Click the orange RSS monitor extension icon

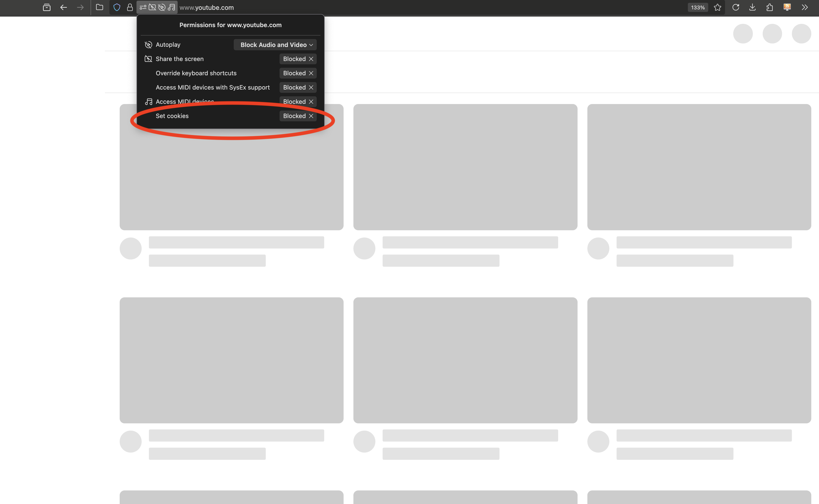click(x=787, y=7)
